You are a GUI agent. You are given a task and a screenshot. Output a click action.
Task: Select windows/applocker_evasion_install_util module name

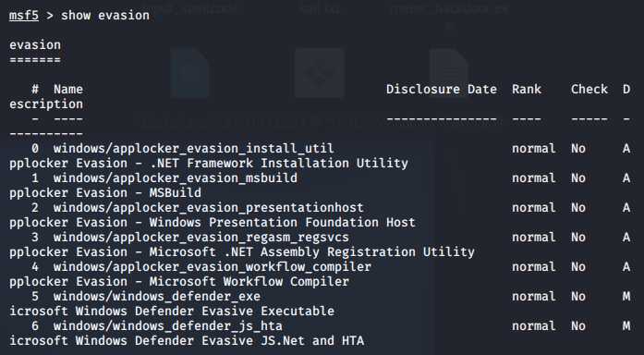(x=193, y=149)
